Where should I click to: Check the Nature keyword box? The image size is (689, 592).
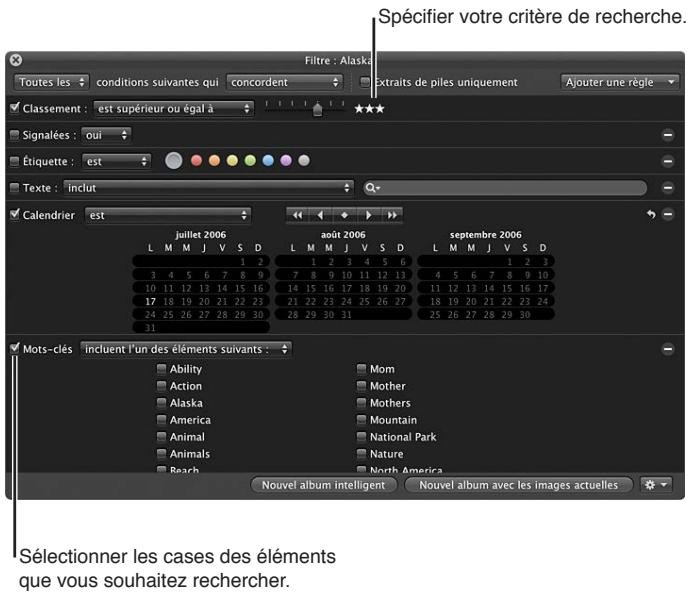[361, 454]
